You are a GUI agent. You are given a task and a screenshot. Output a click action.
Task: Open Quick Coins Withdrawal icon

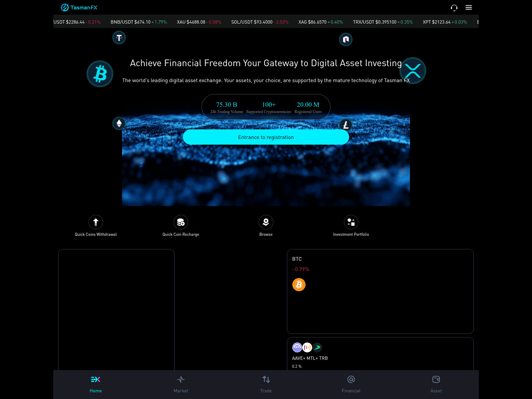96,222
